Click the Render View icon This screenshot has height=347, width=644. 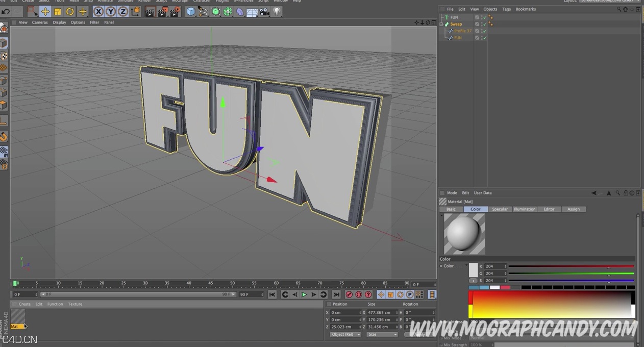[x=150, y=12]
